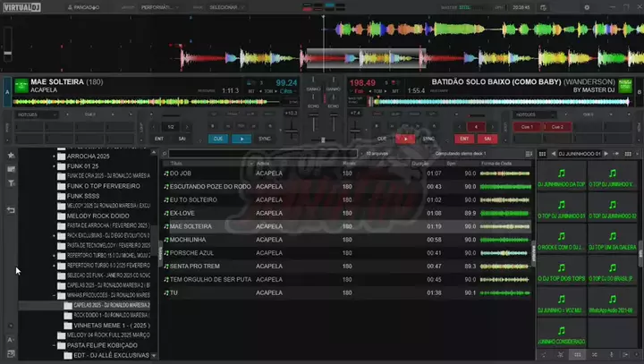Click in the track search field

pos(263,154)
